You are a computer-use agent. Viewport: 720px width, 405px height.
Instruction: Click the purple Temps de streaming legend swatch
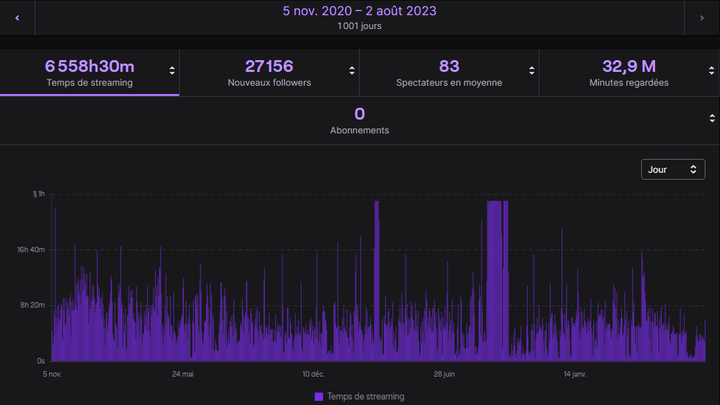pos(319,397)
